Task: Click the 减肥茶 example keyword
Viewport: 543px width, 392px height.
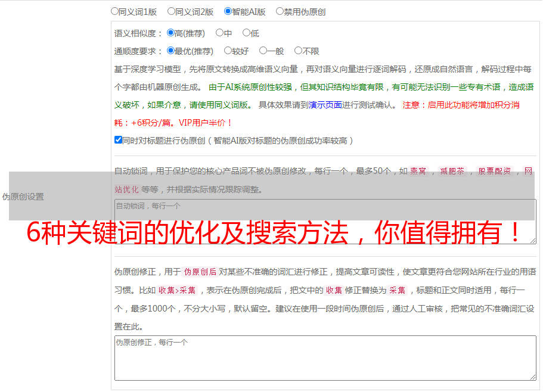Action: (452, 171)
